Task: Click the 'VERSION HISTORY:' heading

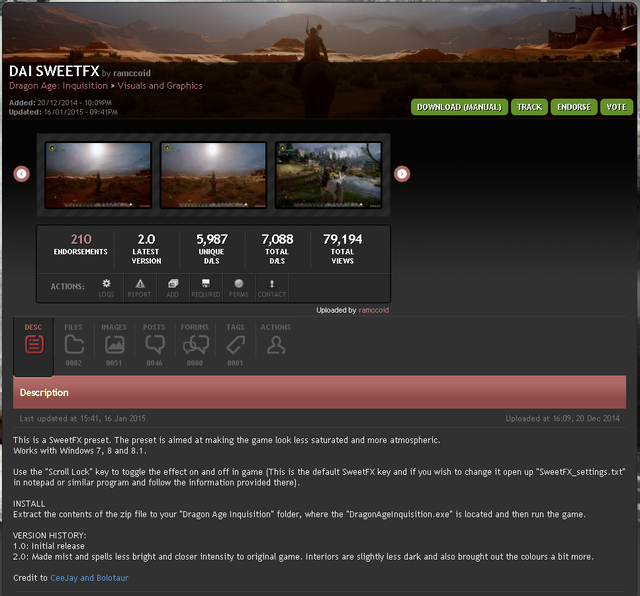Action: tap(49, 536)
